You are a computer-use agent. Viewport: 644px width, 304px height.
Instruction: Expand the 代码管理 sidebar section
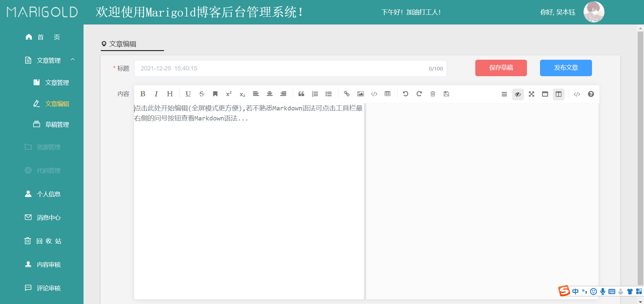pyautogui.click(x=49, y=170)
